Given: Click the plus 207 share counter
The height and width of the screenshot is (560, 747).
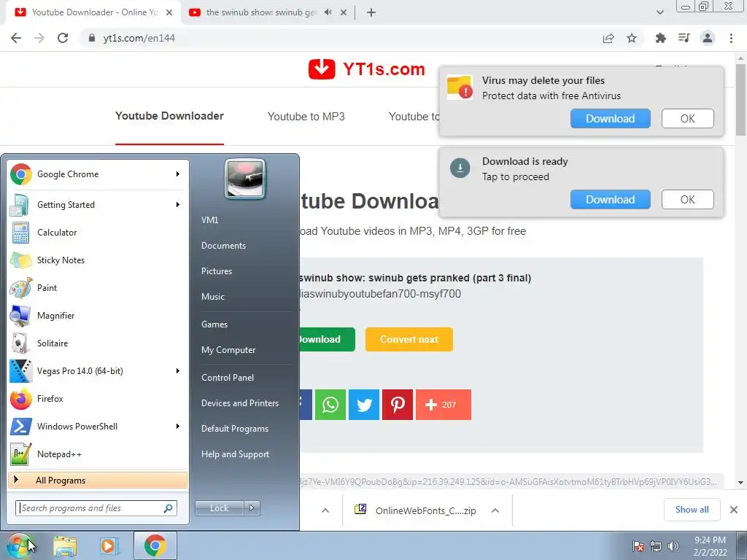Looking at the screenshot, I should (444, 405).
